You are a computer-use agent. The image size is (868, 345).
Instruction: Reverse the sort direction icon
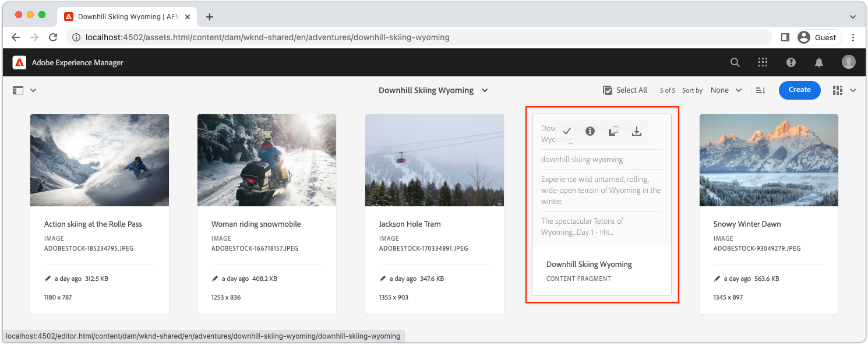click(760, 90)
